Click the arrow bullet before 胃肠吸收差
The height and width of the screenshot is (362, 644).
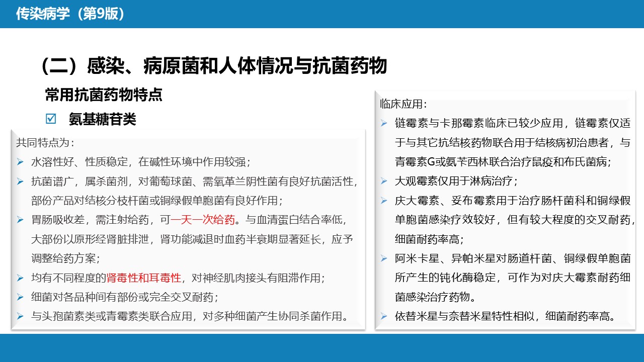coord(20,220)
